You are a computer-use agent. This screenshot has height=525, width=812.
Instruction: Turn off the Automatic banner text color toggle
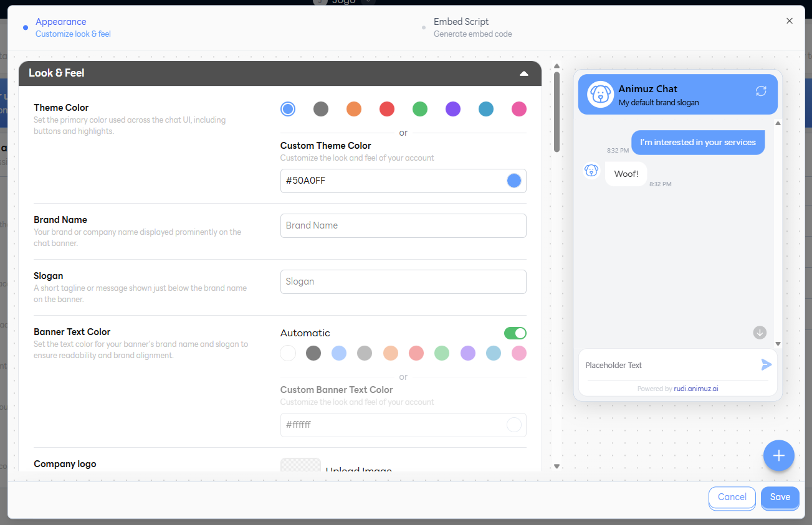pos(515,333)
